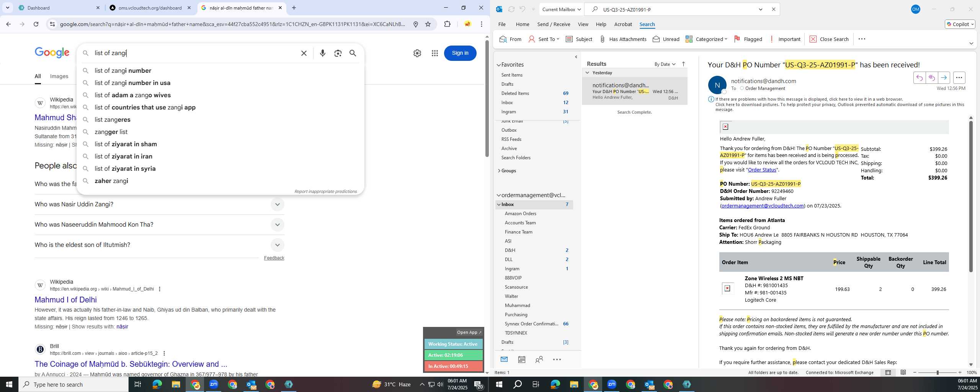Open the Sent To filter dropdown
The height and width of the screenshot is (392, 980).
pyautogui.click(x=544, y=39)
